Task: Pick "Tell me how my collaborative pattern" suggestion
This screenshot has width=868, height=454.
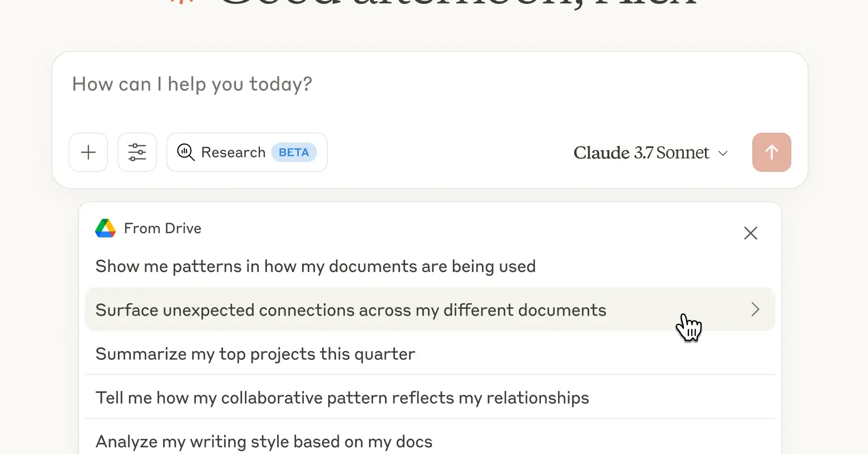Action: pyautogui.click(x=342, y=398)
